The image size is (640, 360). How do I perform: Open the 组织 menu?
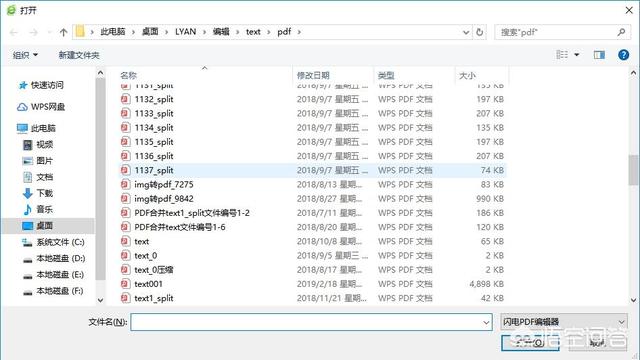pos(25,55)
